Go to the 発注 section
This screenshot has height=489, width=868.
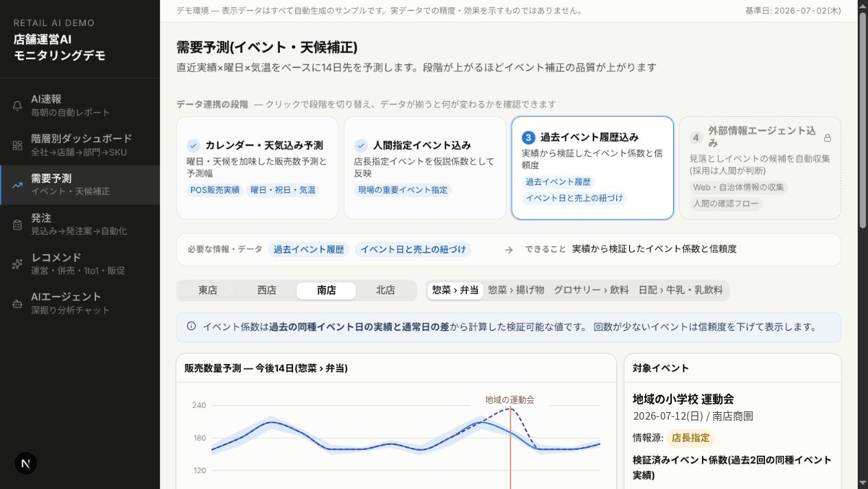pos(80,225)
